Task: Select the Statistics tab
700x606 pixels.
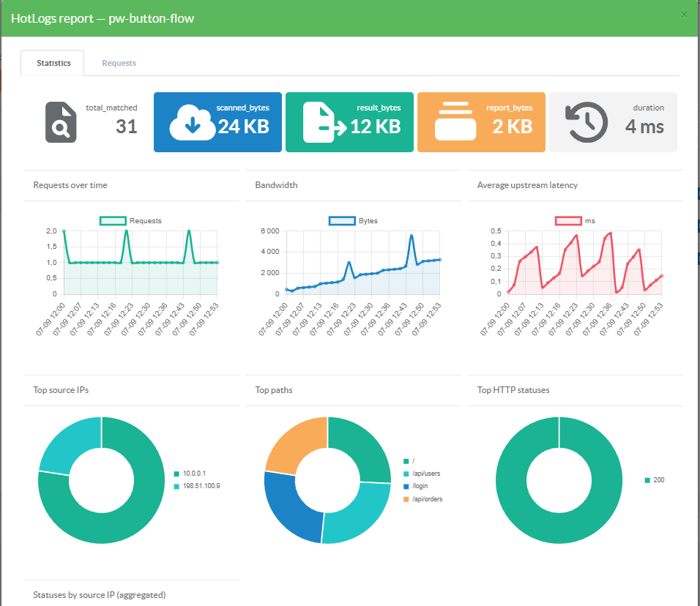Action: click(x=53, y=63)
